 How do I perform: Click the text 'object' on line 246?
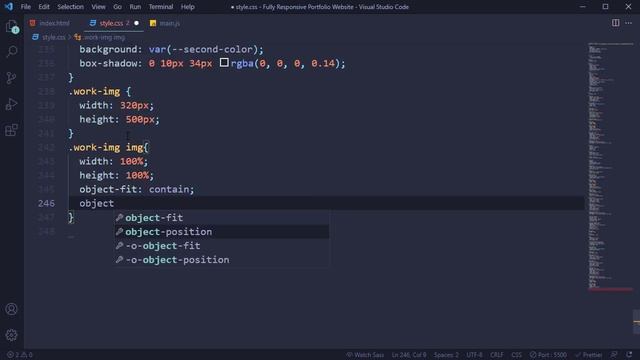coord(97,203)
